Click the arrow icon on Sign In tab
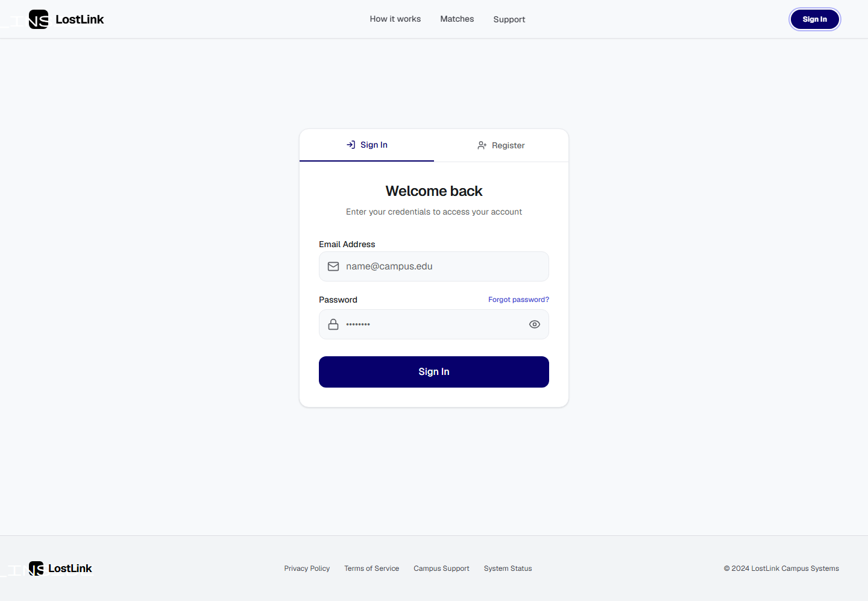868x601 pixels. 351,145
